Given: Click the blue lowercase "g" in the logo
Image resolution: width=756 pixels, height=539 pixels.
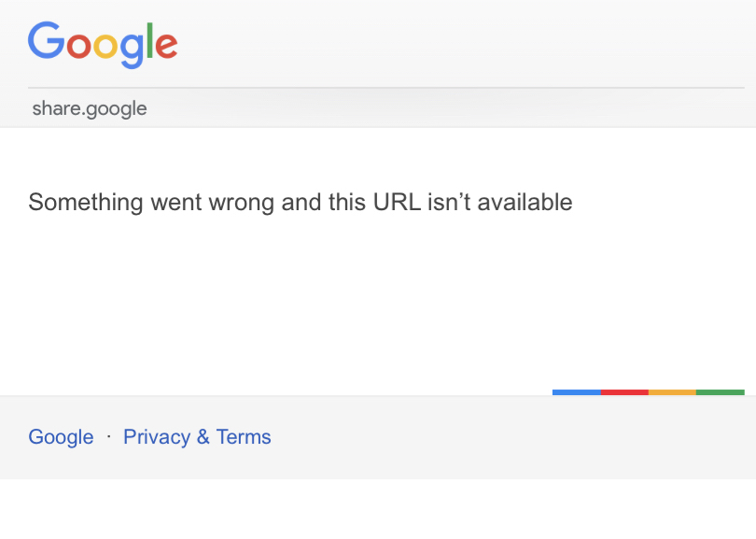Looking at the screenshot, I should 130,49.
